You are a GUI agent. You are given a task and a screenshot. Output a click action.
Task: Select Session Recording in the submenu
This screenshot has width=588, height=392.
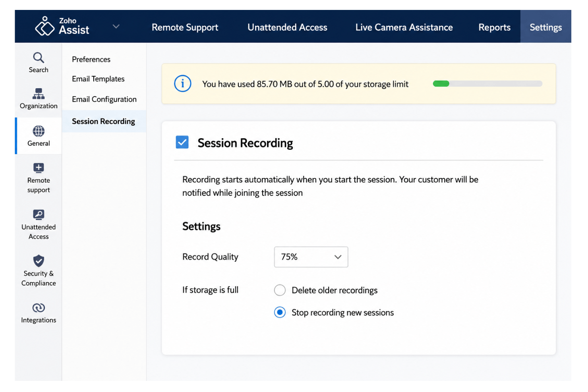point(104,122)
